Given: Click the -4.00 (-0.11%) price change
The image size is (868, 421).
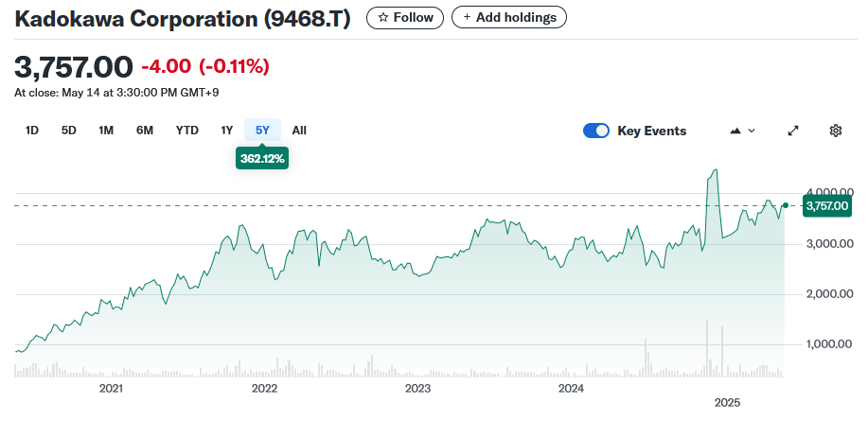Looking at the screenshot, I should click(205, 66).
